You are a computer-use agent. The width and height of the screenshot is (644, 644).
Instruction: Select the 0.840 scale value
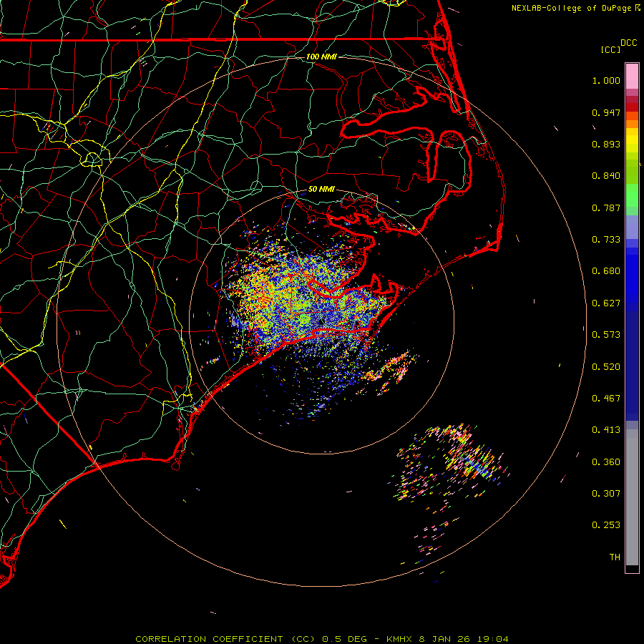coord(606,176)
